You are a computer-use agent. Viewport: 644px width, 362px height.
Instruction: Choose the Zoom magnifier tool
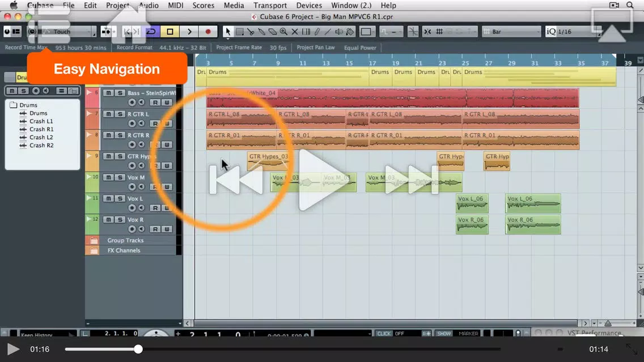click(x=283, y=32)
